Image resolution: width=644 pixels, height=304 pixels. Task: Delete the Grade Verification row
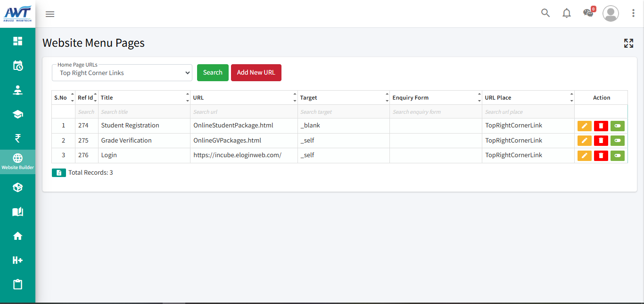click(x=601, y=141)
